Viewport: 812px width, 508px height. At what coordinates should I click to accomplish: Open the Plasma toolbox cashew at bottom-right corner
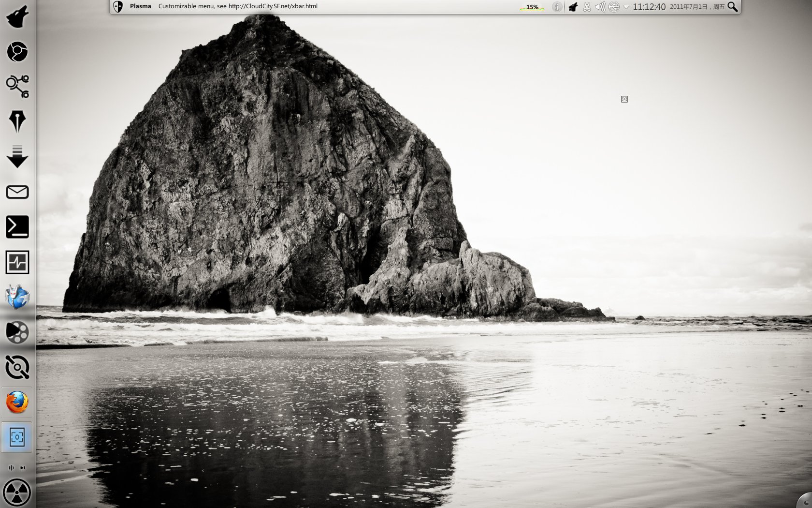click(x=805, y=501)
